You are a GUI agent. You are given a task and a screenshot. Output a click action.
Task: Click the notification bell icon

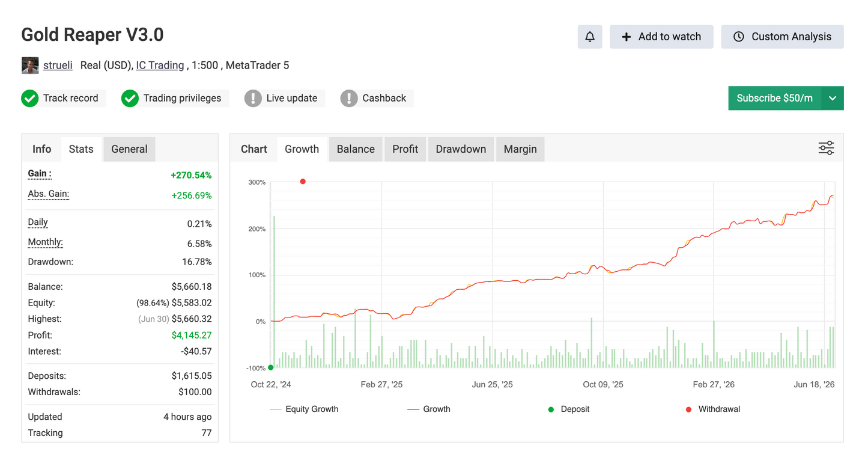click(590, 37)
